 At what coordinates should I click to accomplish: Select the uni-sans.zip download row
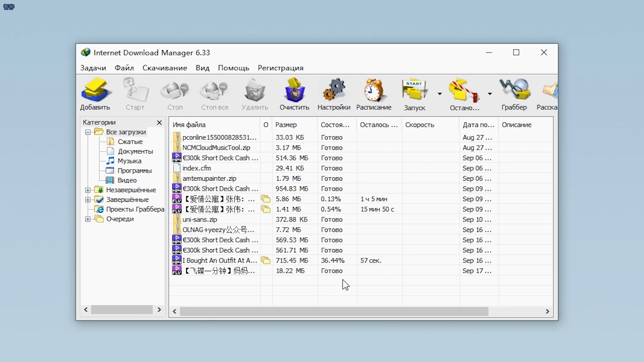[x=200, y=220]
